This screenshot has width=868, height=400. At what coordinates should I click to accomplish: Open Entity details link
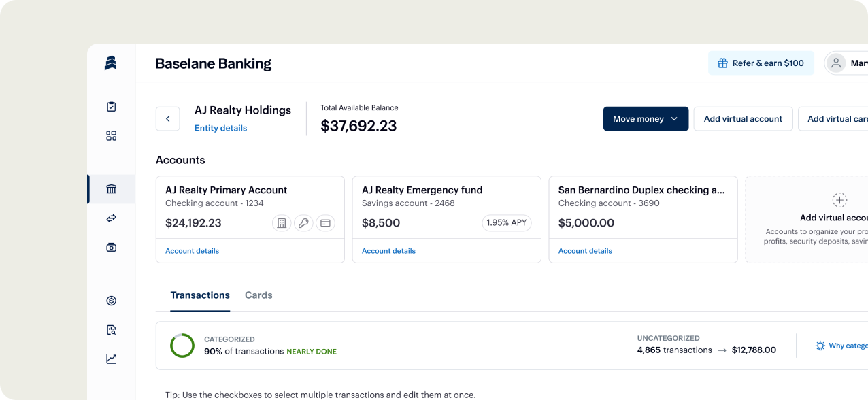tap(221, 128)
